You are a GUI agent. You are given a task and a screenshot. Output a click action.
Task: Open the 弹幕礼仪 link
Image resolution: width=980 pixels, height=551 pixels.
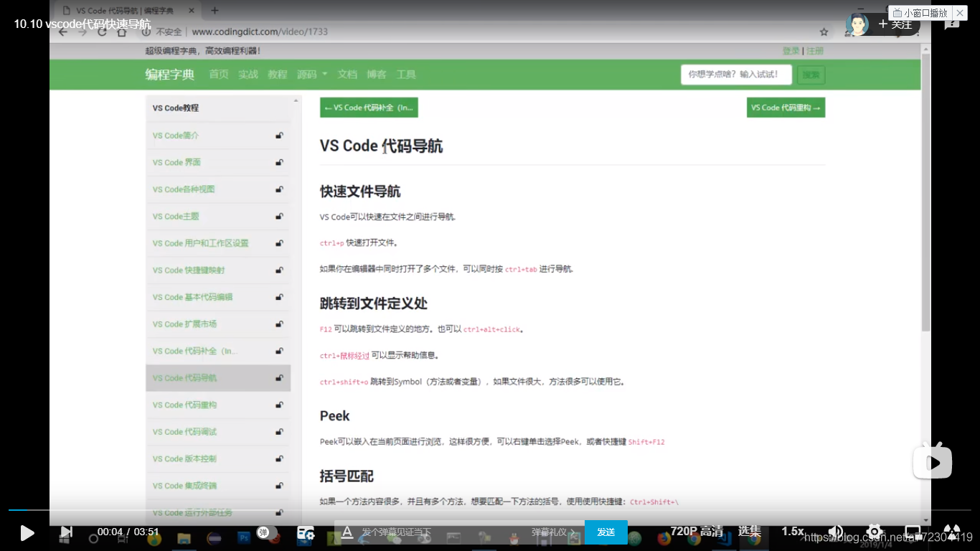pyautogui.click(x=554, y=532)
